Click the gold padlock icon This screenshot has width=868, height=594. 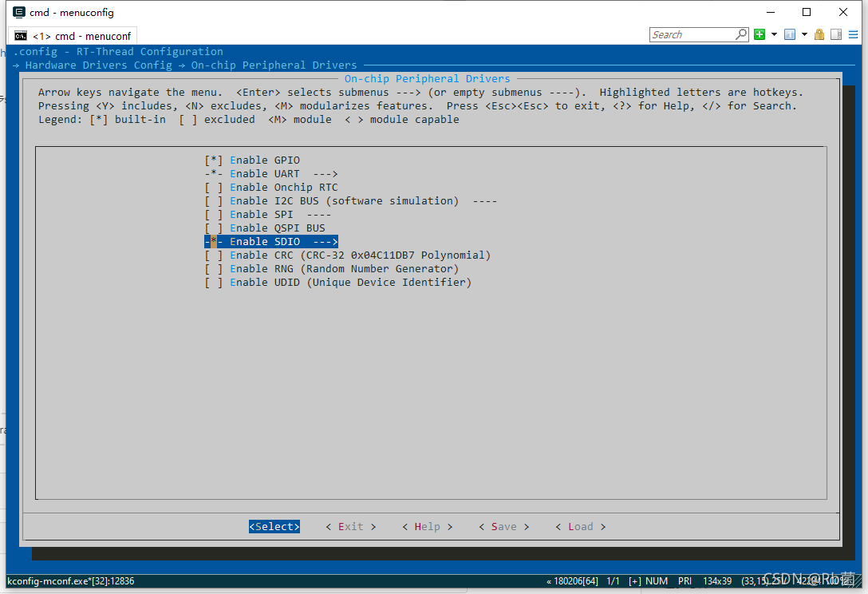coord(819,34)
